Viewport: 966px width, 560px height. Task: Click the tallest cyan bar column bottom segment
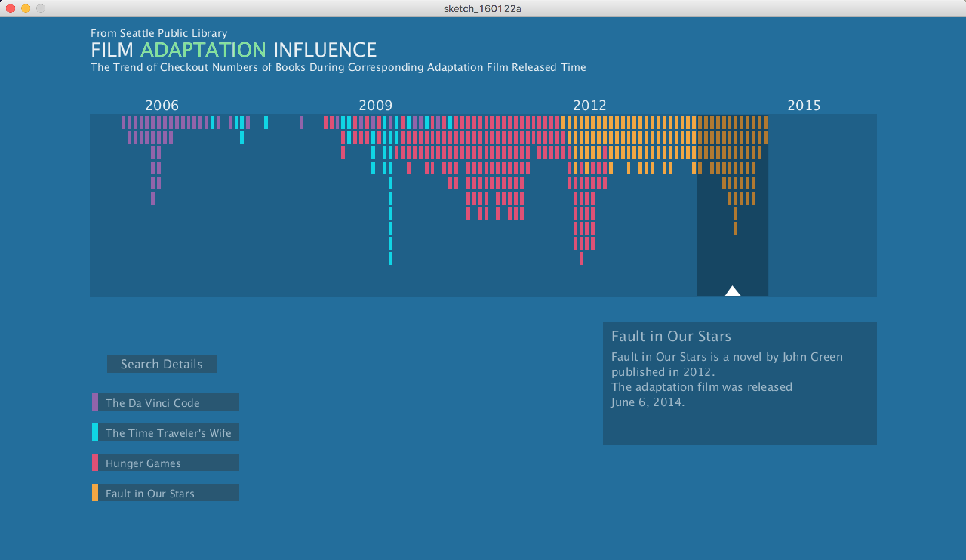(x=390, y=258)
